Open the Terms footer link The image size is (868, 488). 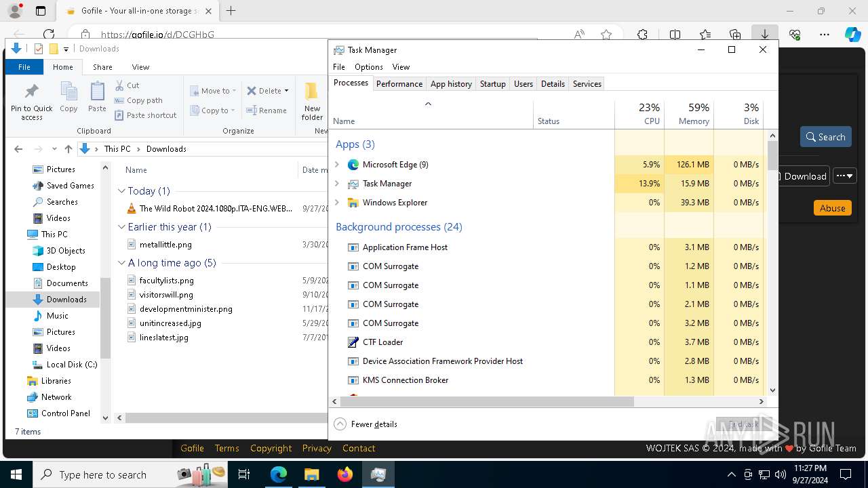[x=226, y=448]
